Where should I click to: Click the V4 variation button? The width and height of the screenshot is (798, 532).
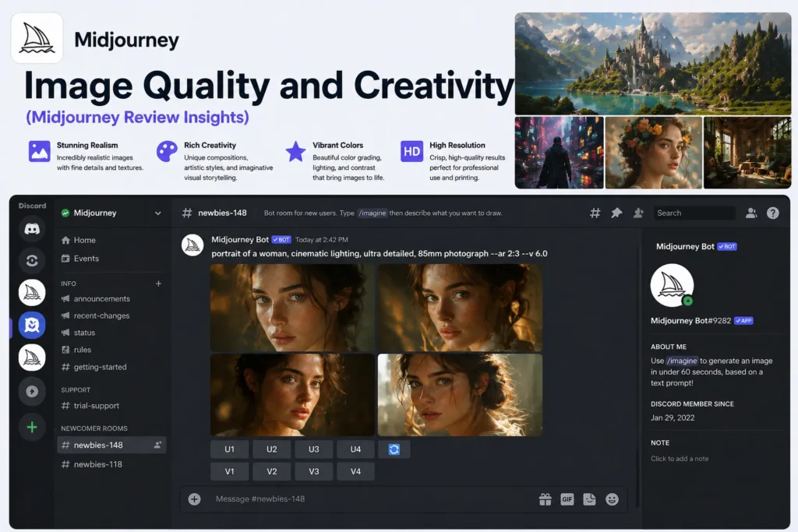click(x=355, y=471)
